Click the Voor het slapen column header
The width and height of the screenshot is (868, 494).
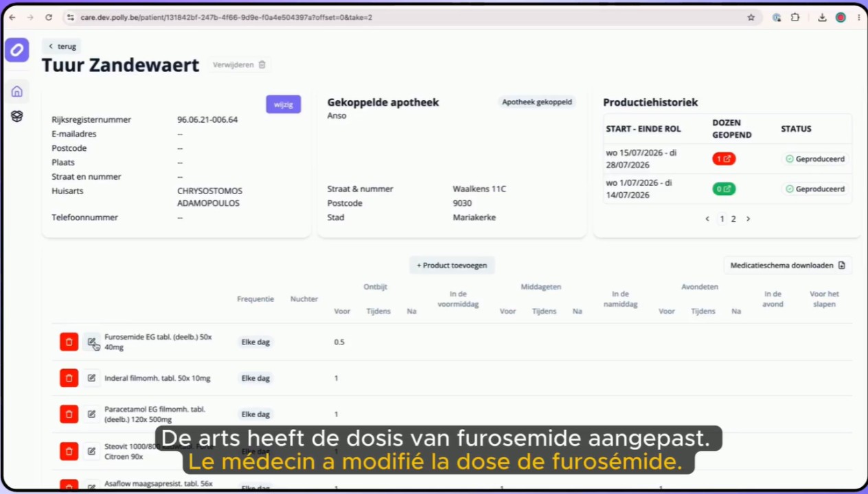coord(824,299)
